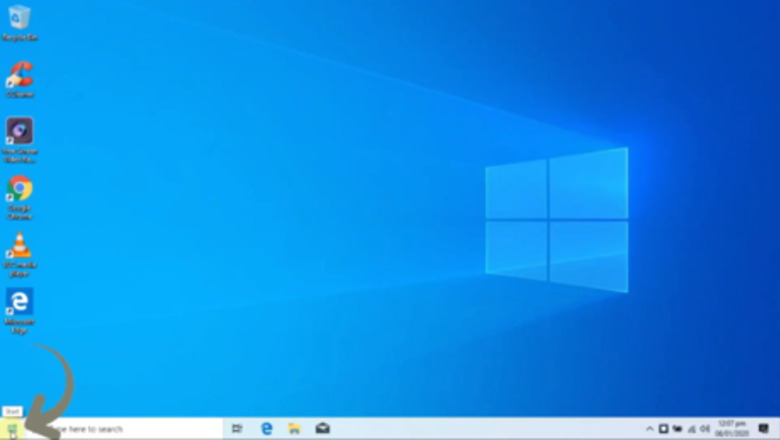This screenshot has height=440, width=780.
Task: Launch Edge from the taskbar
Action: coord(267,429)
